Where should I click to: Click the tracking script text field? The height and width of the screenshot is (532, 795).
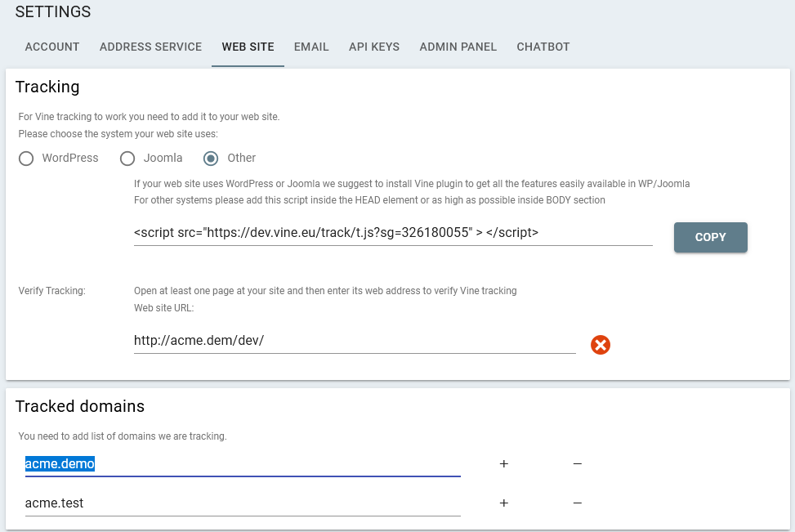coord(392,233)
